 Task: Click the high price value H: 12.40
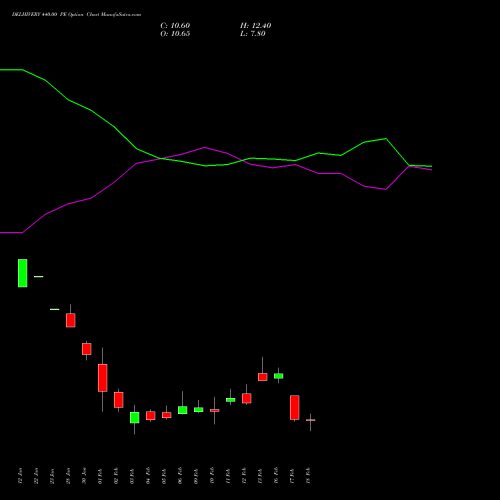(x=255, y=26)
